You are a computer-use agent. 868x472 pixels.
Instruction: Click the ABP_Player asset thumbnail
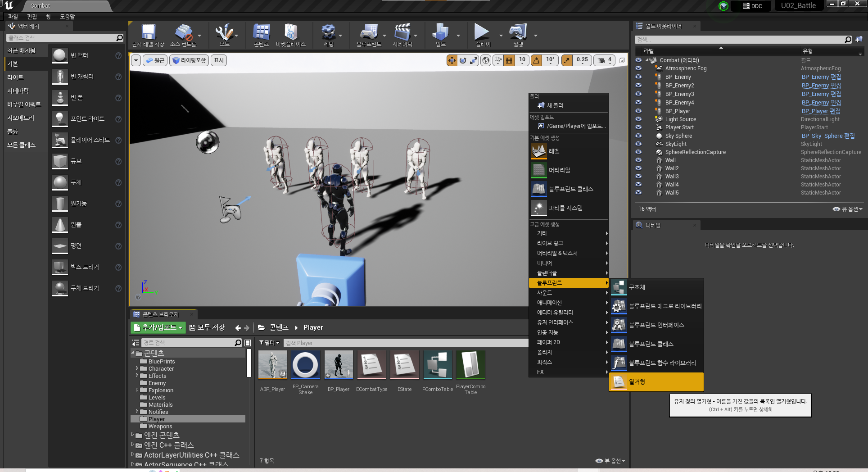(272, 365)
